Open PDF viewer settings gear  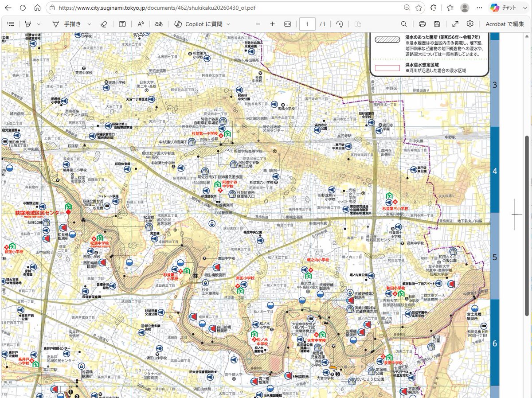click(470, 24)
